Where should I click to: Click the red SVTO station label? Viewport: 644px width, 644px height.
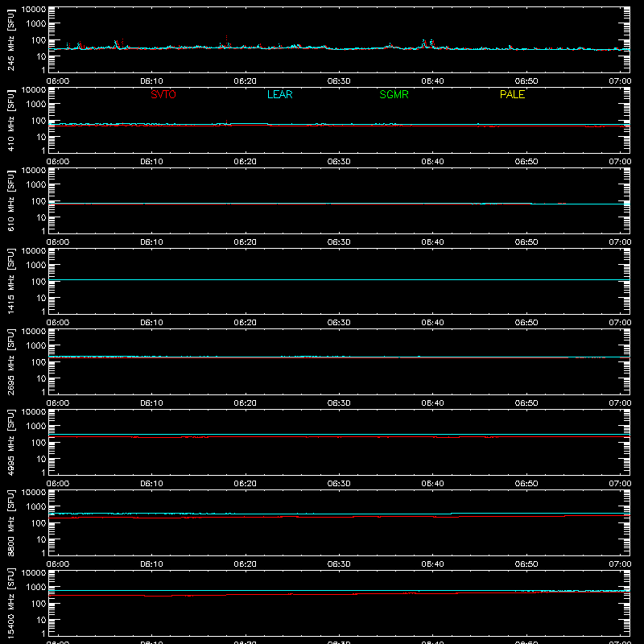pos(163,94)
